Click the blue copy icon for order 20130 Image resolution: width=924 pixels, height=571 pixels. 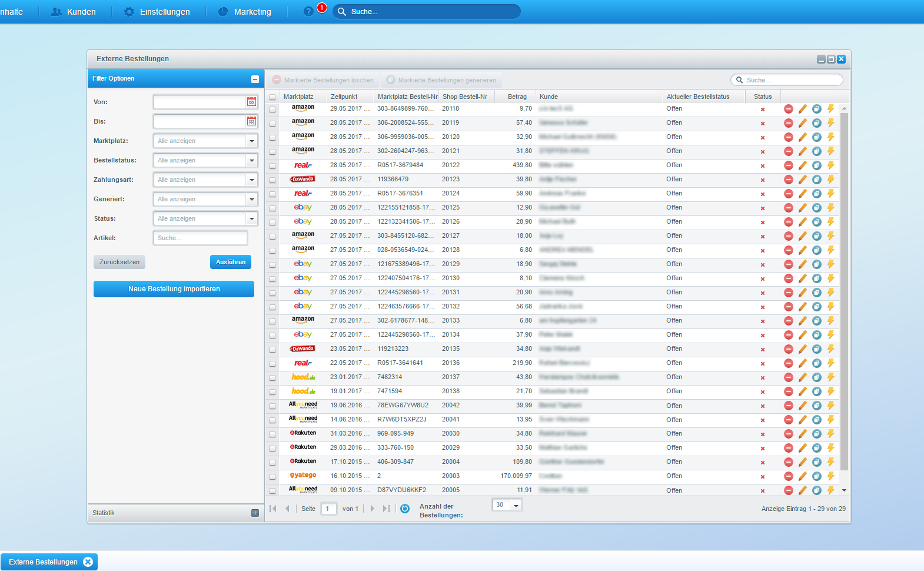(x=816, y=278)
